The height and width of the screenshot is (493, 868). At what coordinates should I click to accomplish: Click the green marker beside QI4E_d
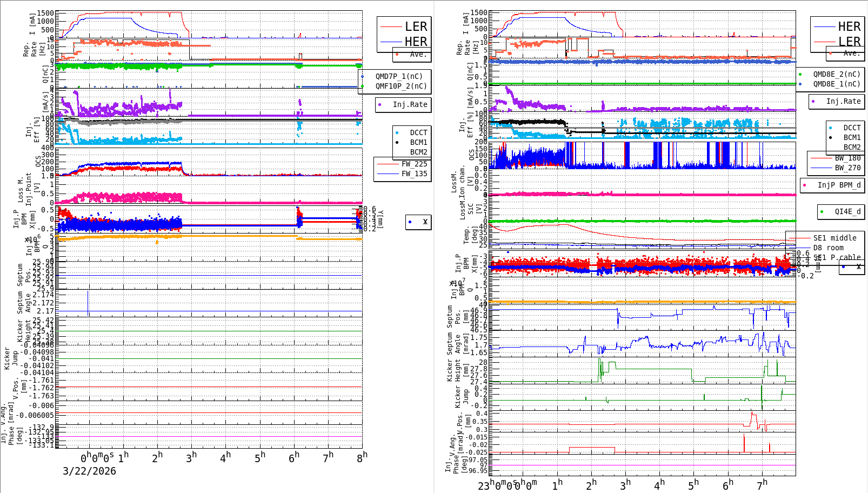[x=822, y=212]
